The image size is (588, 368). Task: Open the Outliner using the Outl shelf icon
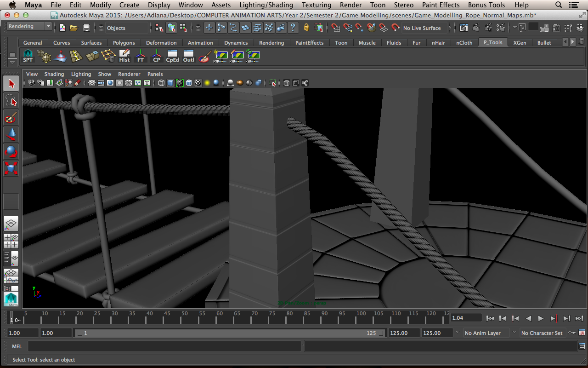coord(188,56)
